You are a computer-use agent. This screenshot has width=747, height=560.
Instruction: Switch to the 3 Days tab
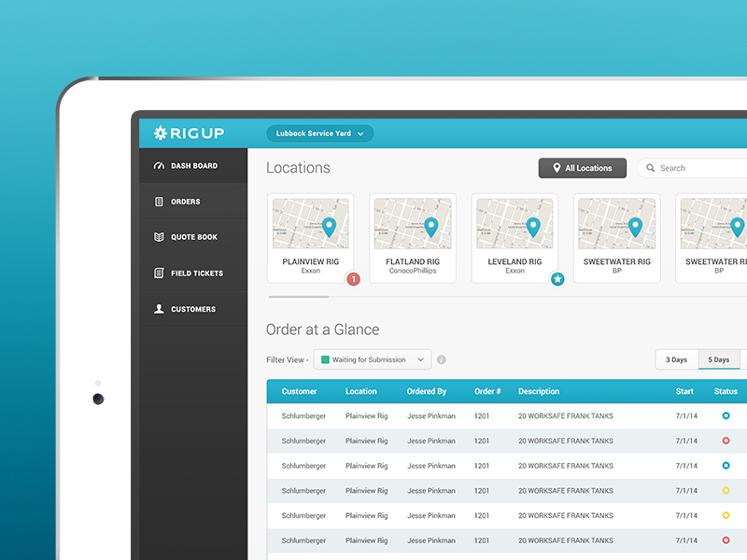pos(676,359)
